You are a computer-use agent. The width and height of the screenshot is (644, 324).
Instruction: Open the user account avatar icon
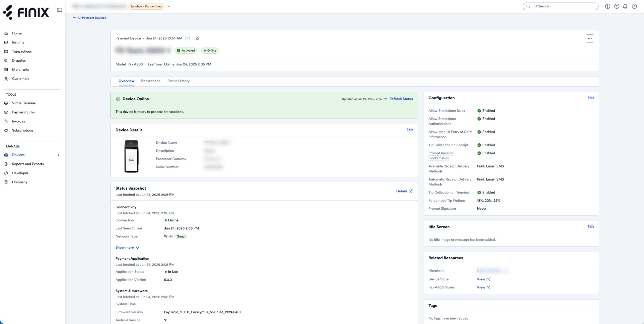click(x=634, y=6)
